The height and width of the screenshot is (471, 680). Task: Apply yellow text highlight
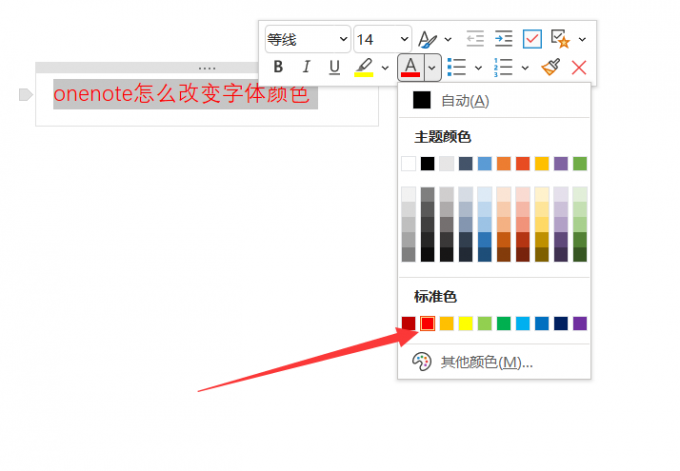364,67
